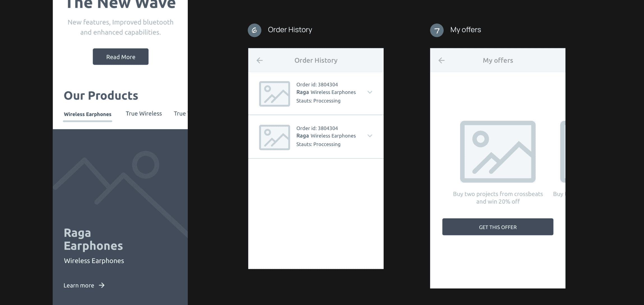Click the crossbeats 20% off offer text
Viewport: 644px width, 305px height.
coord(498,198)
